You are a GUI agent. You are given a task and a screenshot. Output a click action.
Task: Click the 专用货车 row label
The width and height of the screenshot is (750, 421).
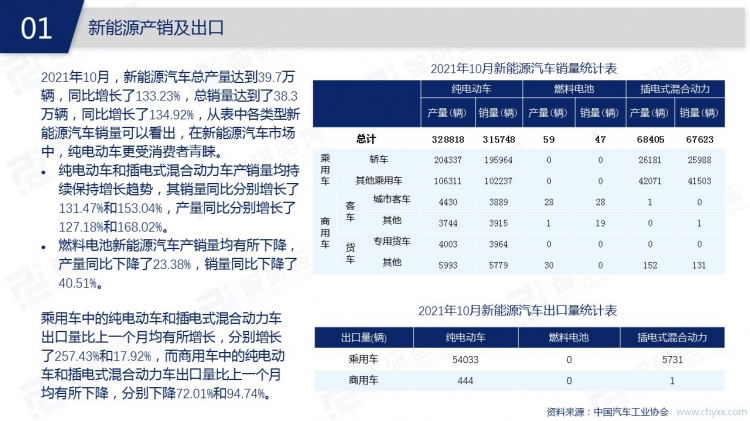(x=391, y=242)
